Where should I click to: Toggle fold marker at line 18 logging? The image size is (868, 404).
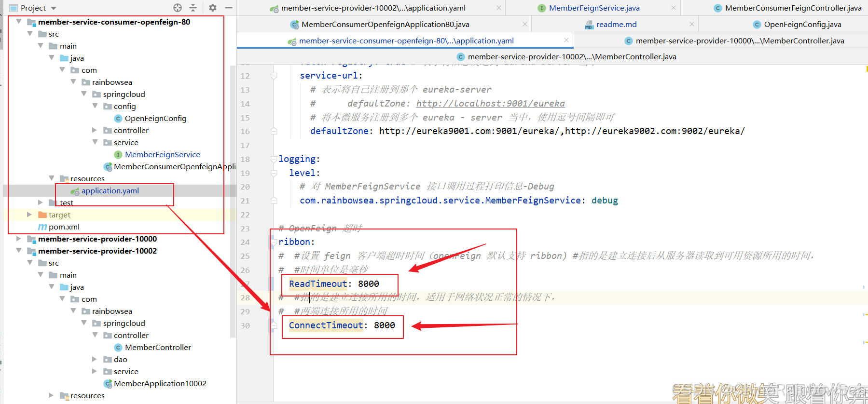click(274, 159)
